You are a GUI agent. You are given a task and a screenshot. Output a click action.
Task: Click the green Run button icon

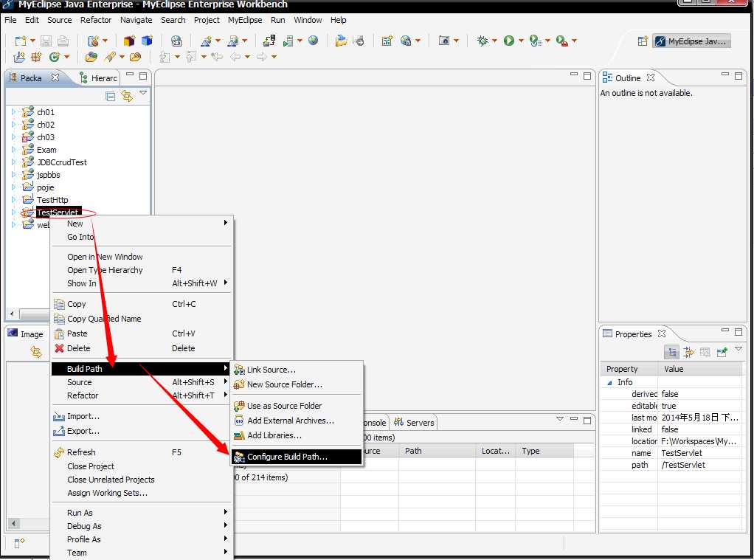(509, 41)
